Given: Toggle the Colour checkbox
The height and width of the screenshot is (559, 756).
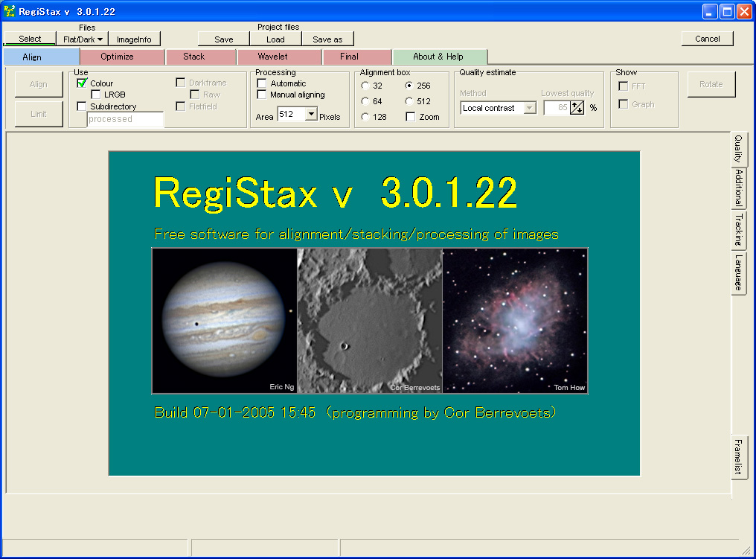Looking at the screenshot, I should pyautogui.click(x=83, y=83).
